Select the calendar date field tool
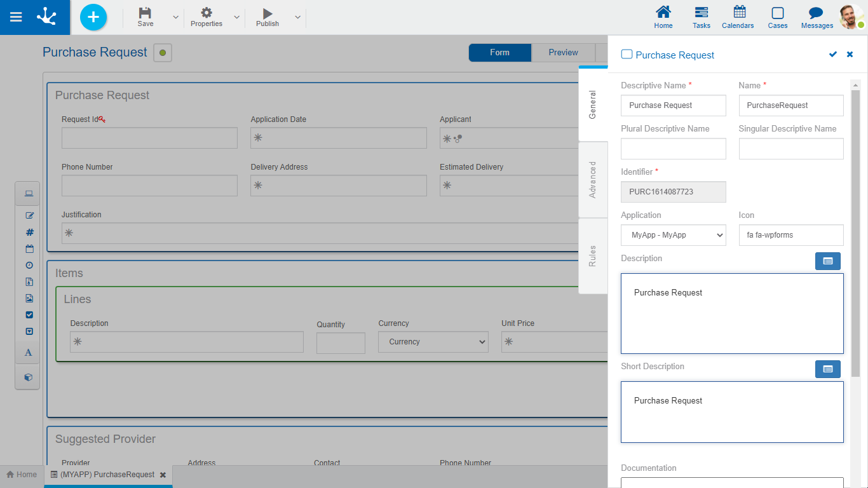This screenshot has width=868, height=488. coord(29,248)
